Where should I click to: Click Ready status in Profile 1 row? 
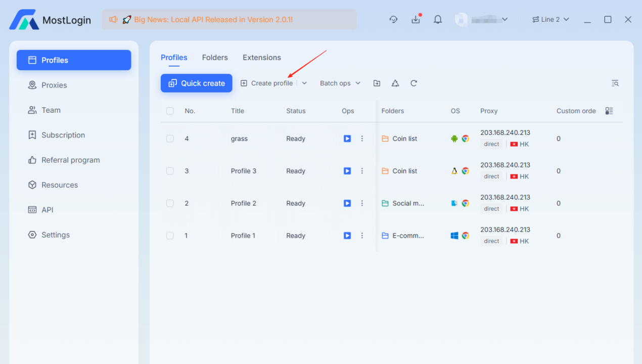click(x=296, y=236)
